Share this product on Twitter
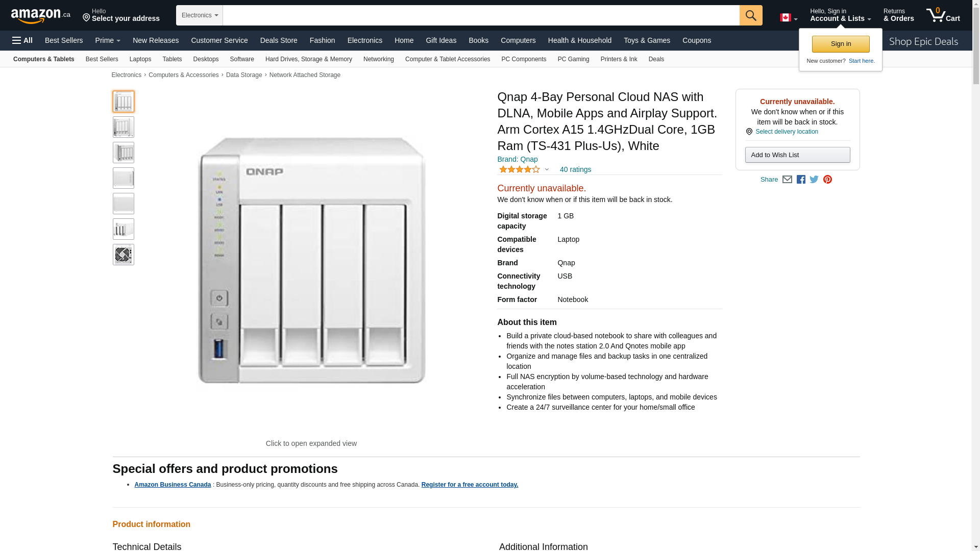Screen dimensions: 980x551 pos(814,180)
